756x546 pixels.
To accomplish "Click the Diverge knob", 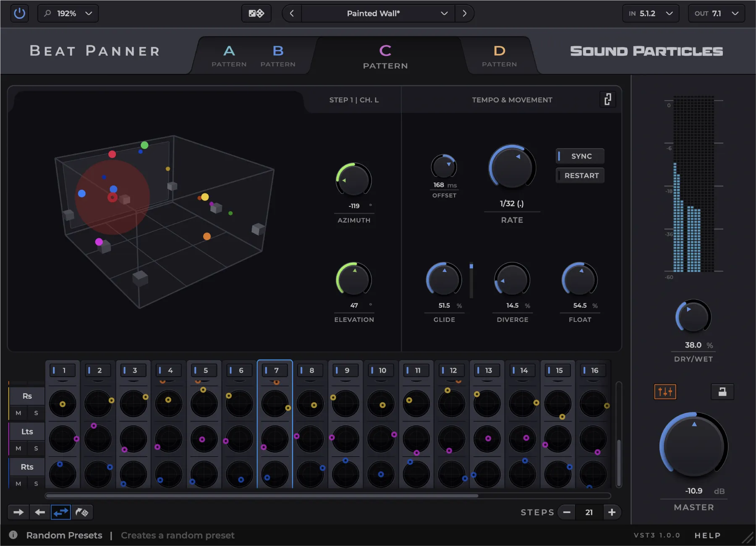I will 512,280.
